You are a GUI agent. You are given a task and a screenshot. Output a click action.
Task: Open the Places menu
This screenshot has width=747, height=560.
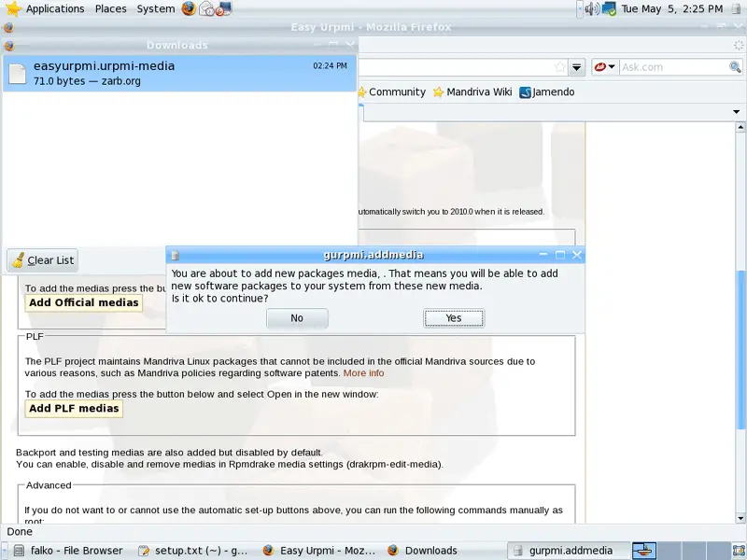pos(110,8)
